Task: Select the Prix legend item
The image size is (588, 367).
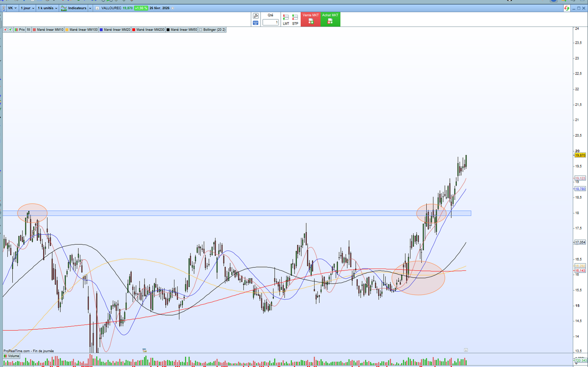Action: (20, 30)
